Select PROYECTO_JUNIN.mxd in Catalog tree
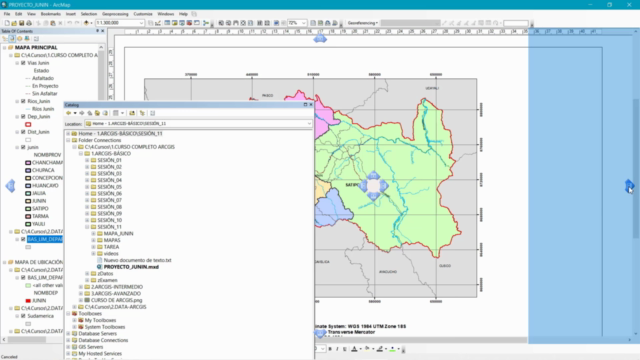 coord(131,267)
